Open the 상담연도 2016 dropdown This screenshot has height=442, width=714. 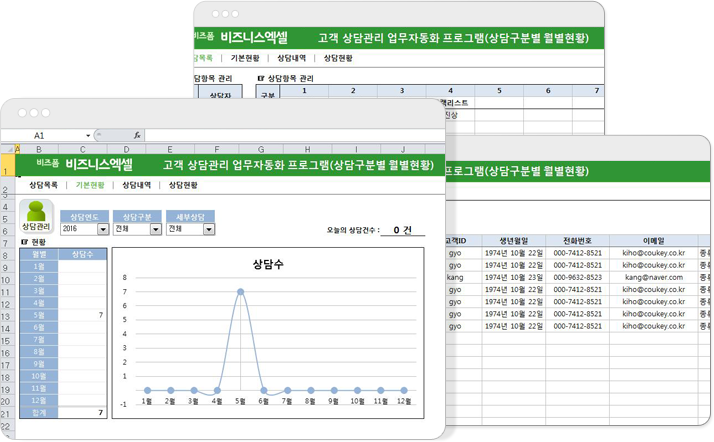pos(103,229)
